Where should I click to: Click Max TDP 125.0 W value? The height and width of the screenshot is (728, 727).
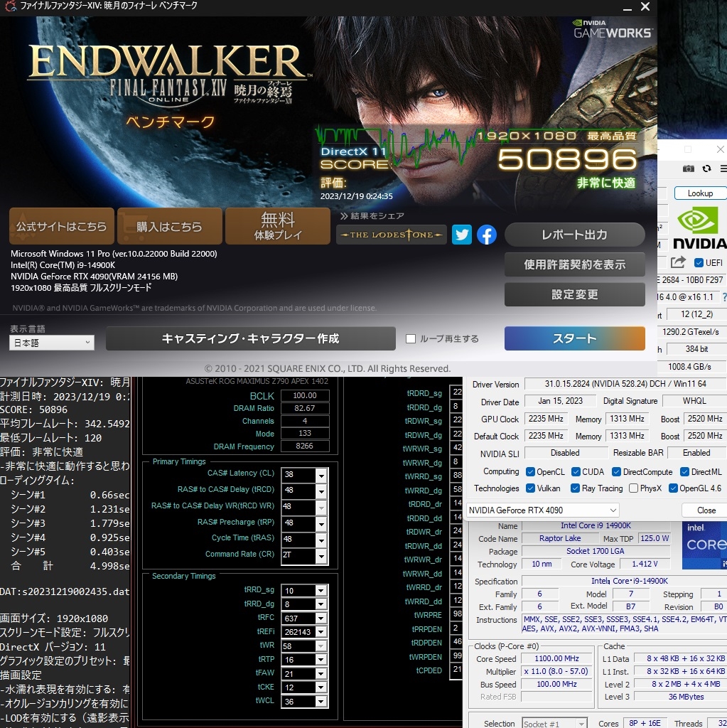(654, 538)
